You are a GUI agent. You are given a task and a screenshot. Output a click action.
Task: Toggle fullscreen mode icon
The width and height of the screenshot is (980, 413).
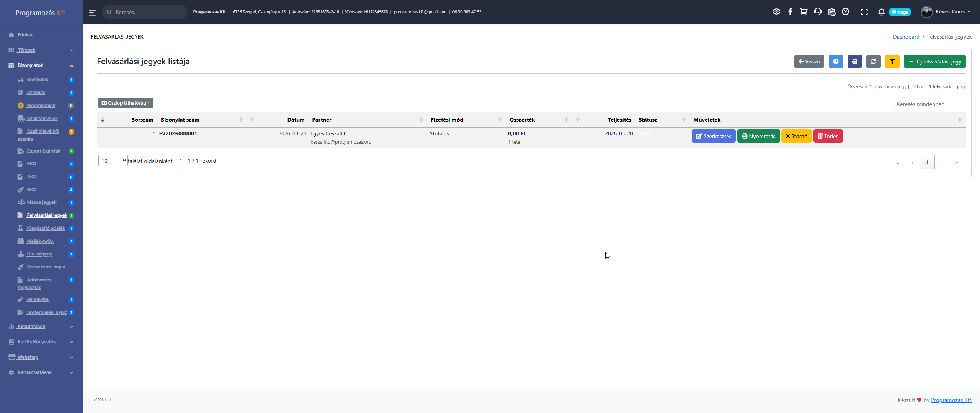pos(864,12)
